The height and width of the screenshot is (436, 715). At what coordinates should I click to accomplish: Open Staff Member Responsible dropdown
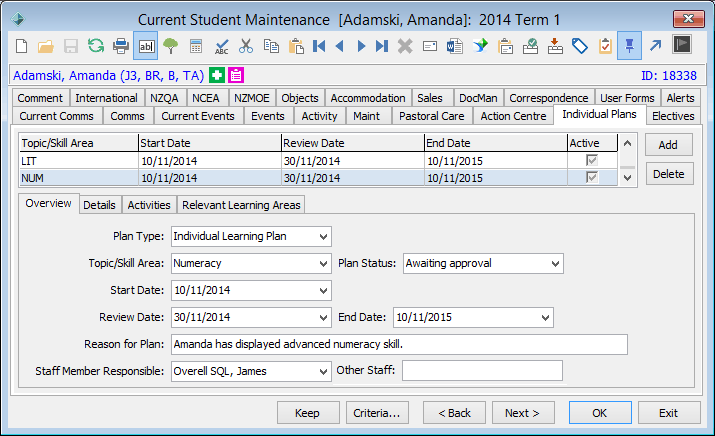coord(323,371)
